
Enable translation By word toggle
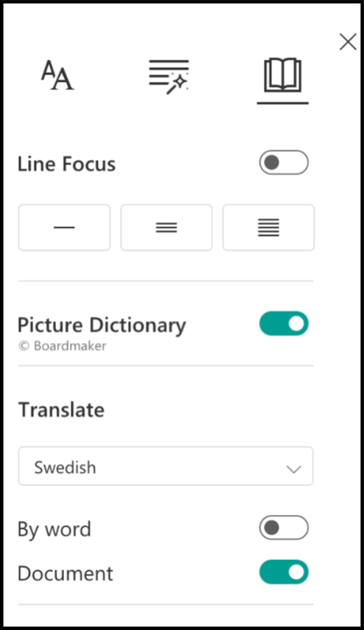click(x=284, y=527)
